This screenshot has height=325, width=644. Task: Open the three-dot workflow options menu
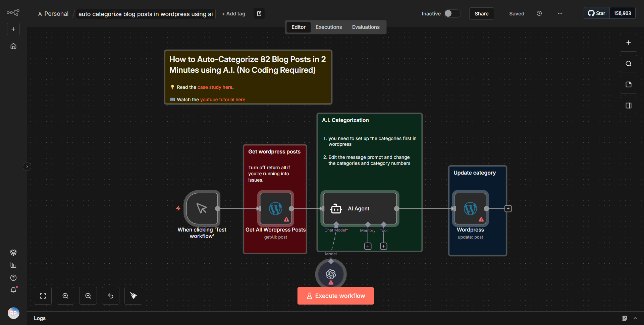click(560, 13)
